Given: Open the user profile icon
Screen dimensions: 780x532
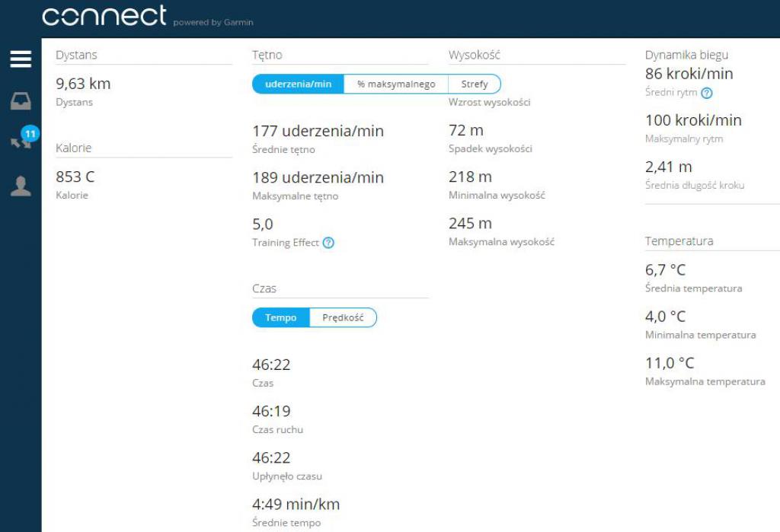Looking at the screenshot, I should pyautogui.click(x=21, y=186).
